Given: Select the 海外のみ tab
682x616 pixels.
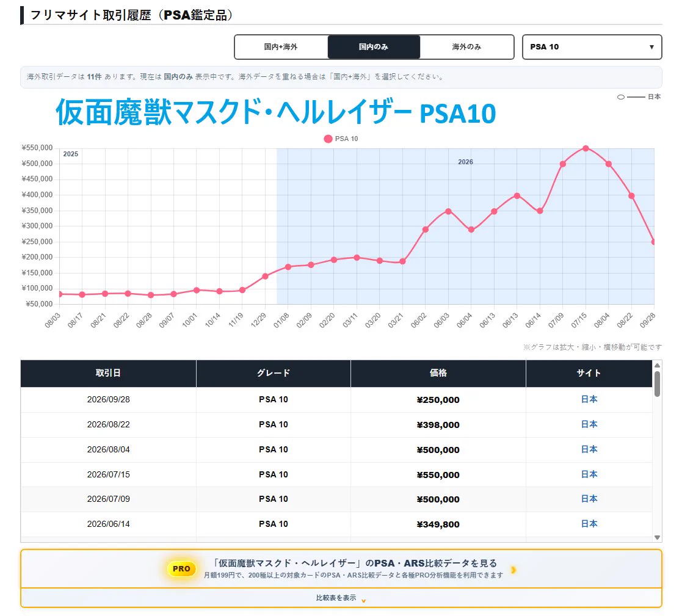Looking at the screenshot, I should click(466, 47).
